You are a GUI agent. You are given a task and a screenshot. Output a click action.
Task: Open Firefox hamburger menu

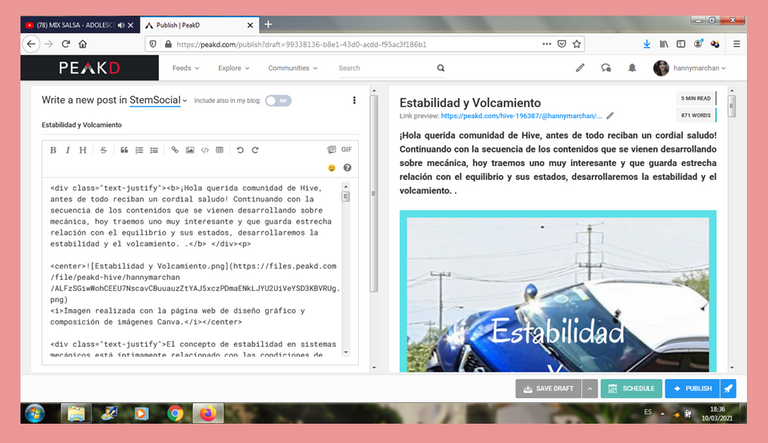coord(736,44)
